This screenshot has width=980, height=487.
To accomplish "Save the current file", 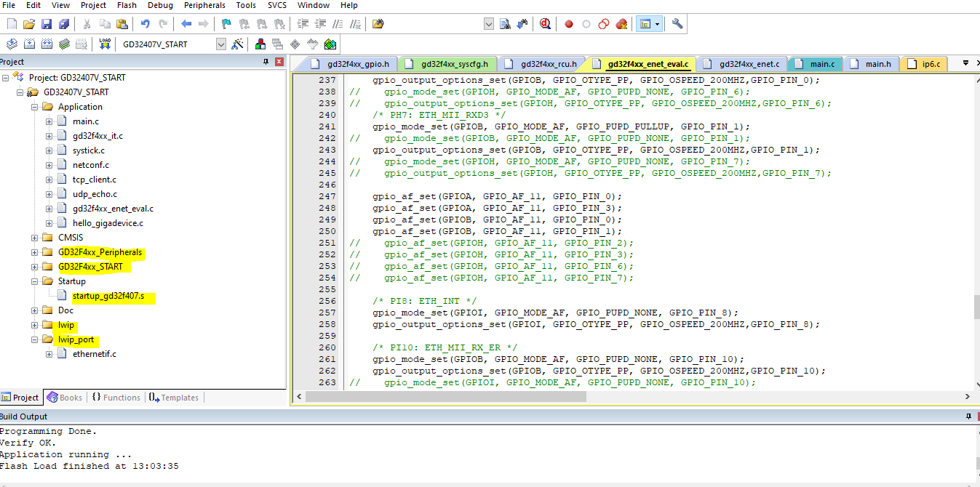I will (46, 24).
